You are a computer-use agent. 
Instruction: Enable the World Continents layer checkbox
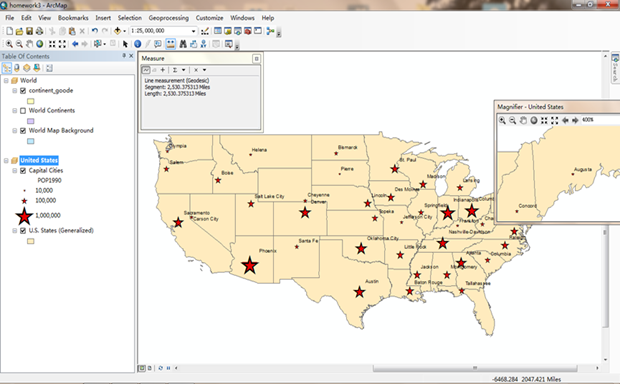point(23,111)
